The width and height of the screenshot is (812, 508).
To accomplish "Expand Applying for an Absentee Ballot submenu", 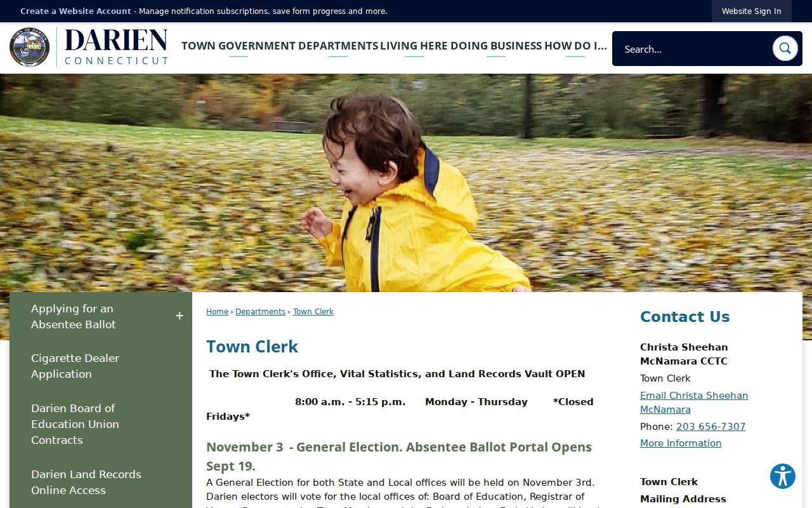I will click(x=180, y=316).
